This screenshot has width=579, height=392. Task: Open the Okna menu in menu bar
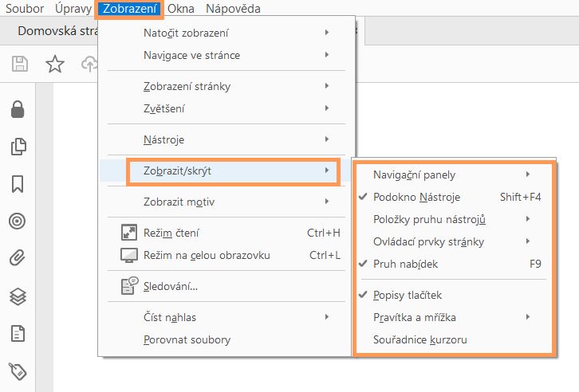click(181, 9)
